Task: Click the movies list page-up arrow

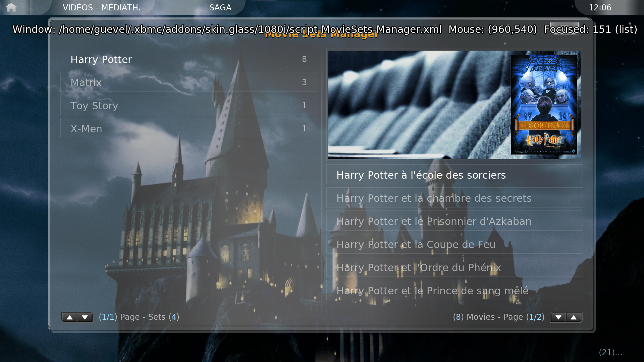Action: (574, 317)
